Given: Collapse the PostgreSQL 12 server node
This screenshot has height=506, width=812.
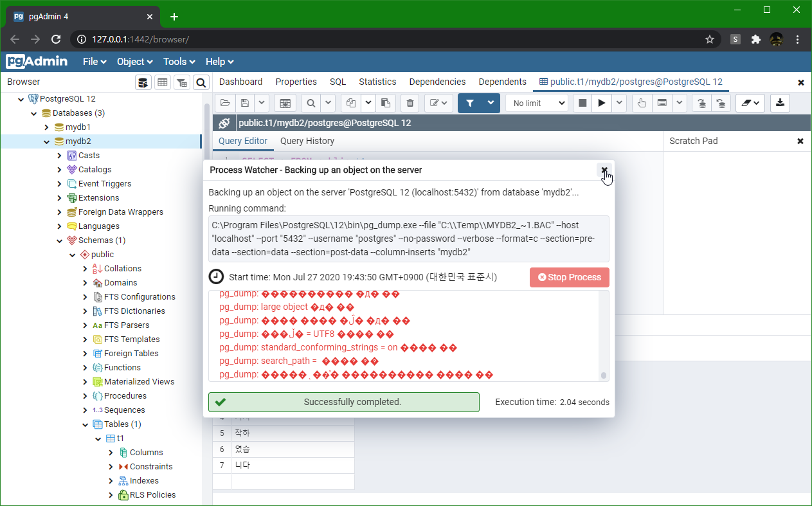Looking at the screenshot, I should [21, 99].
